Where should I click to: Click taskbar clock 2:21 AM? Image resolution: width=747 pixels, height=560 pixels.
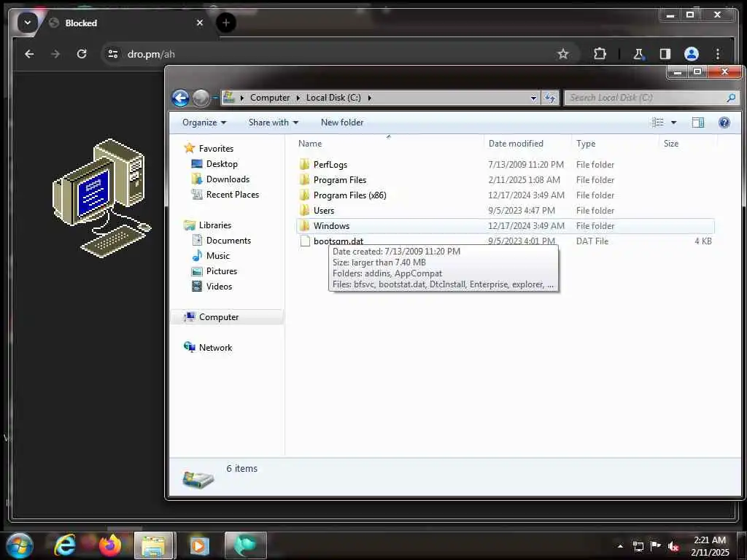(x=710, y=540)
